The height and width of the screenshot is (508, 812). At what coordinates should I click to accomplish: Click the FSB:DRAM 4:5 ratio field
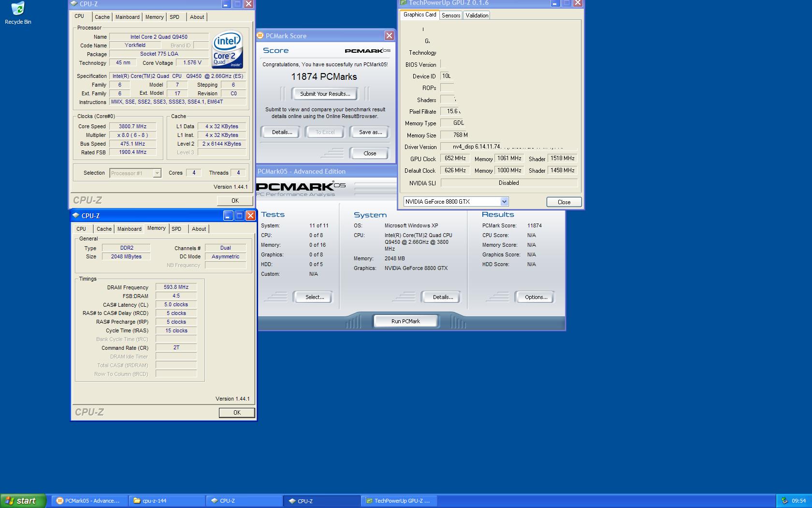[x=176, y=296]
